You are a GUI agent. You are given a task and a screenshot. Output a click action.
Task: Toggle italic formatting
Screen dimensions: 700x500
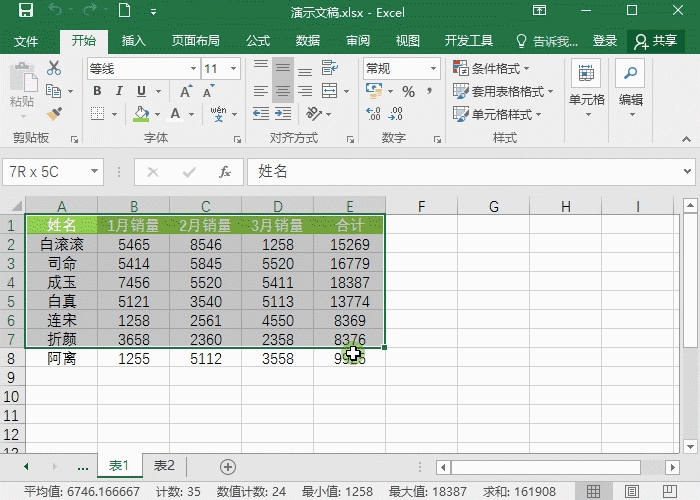click(118, 91)
